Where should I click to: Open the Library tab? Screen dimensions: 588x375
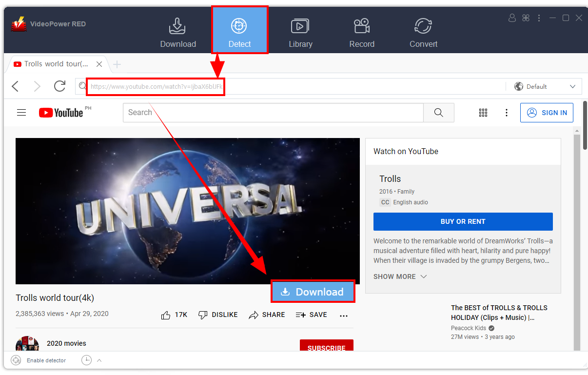pyautogui.click(x=300, y=32)
